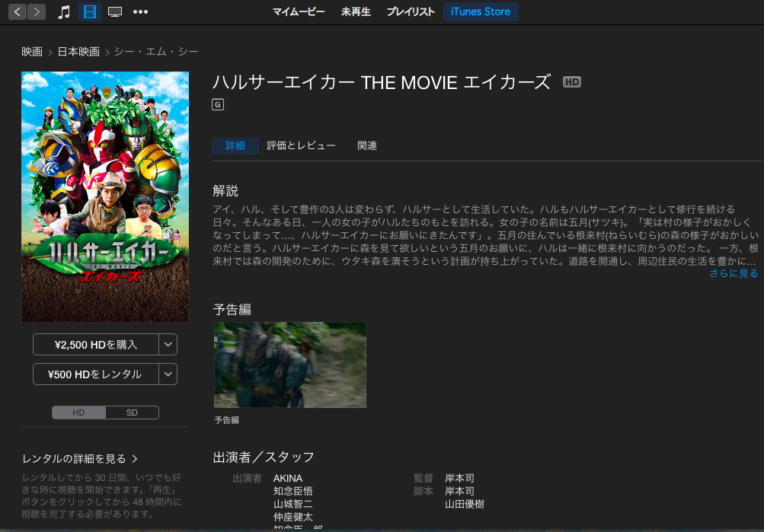Click the 解説 section heading
764x532 pixels.
pos(225,191)
